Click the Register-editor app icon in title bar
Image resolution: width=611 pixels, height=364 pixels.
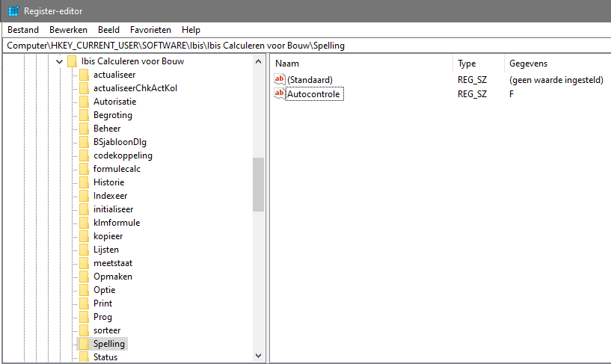[13, 11]
